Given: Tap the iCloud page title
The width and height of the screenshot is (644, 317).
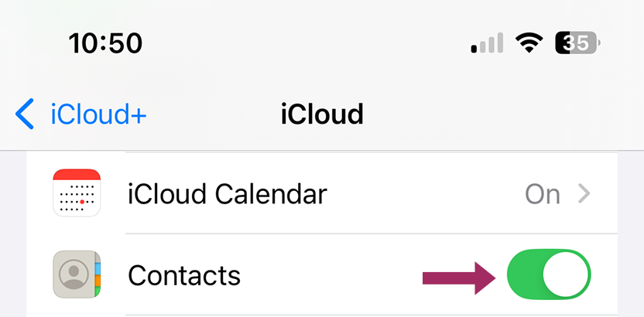Looking at the screenshot, I should [x=322, y=114].
